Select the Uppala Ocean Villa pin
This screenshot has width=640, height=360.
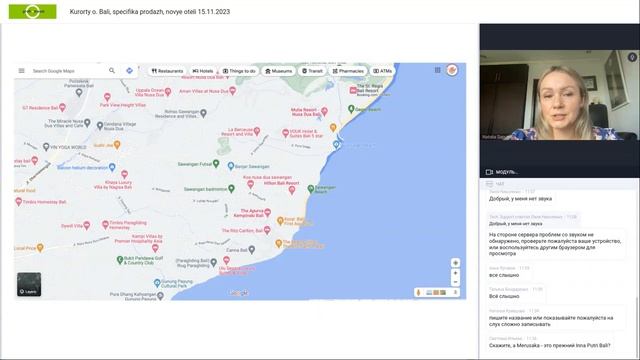coord(168,92)
